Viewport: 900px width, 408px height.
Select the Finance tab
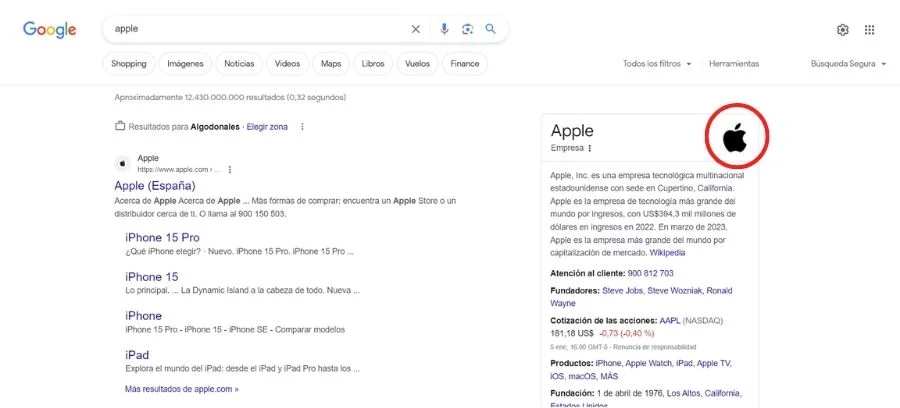[x=465, y=64]
